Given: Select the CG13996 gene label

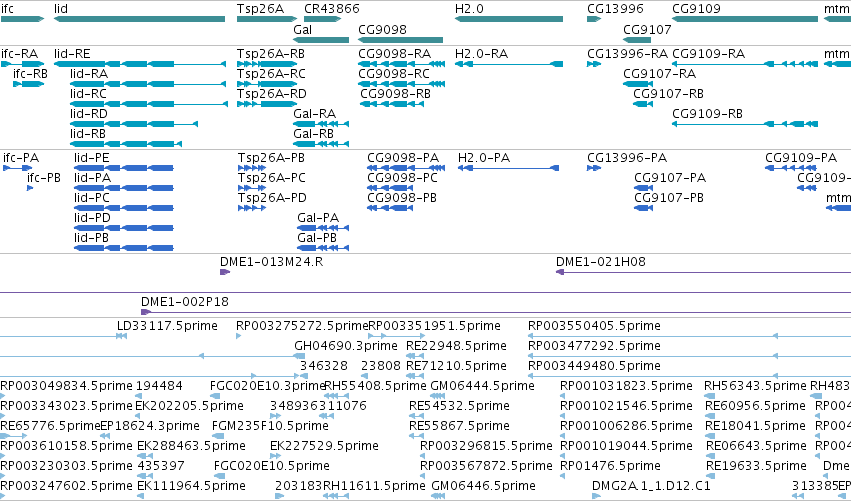Looking at the screenshot, I should [x=615, y=9].
